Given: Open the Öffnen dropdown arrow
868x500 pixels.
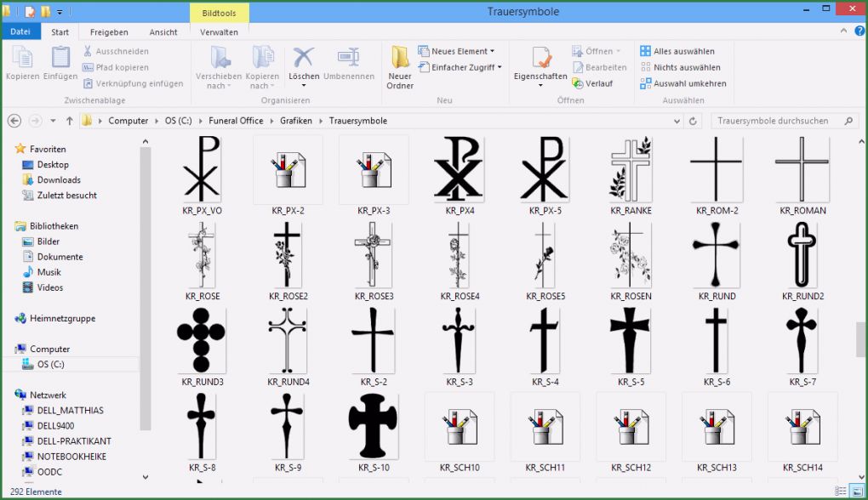Looking at the screenshot, I should pos(617,51).
